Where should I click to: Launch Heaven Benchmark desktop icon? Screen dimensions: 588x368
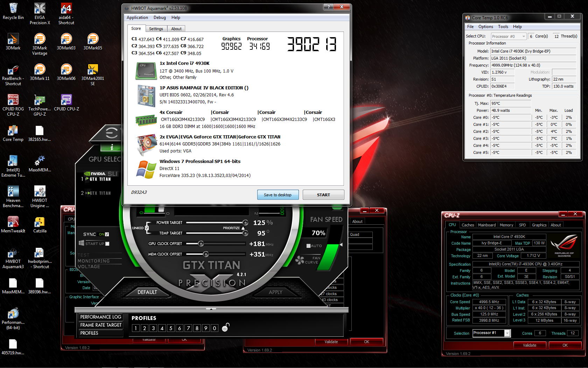click(13, 197)
